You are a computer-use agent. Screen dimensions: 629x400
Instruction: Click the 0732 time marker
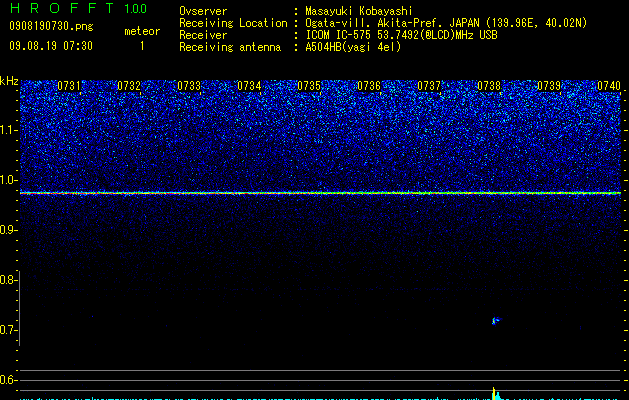(129, 86)
